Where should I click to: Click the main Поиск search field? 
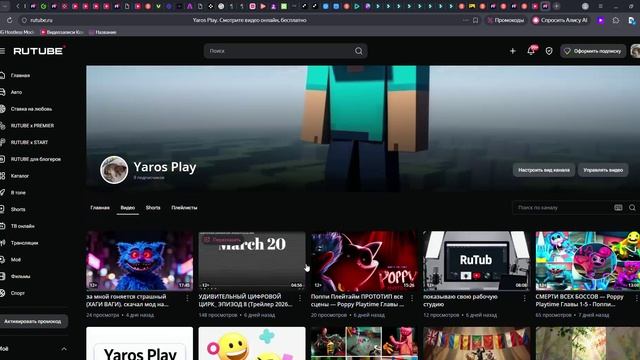280,51
